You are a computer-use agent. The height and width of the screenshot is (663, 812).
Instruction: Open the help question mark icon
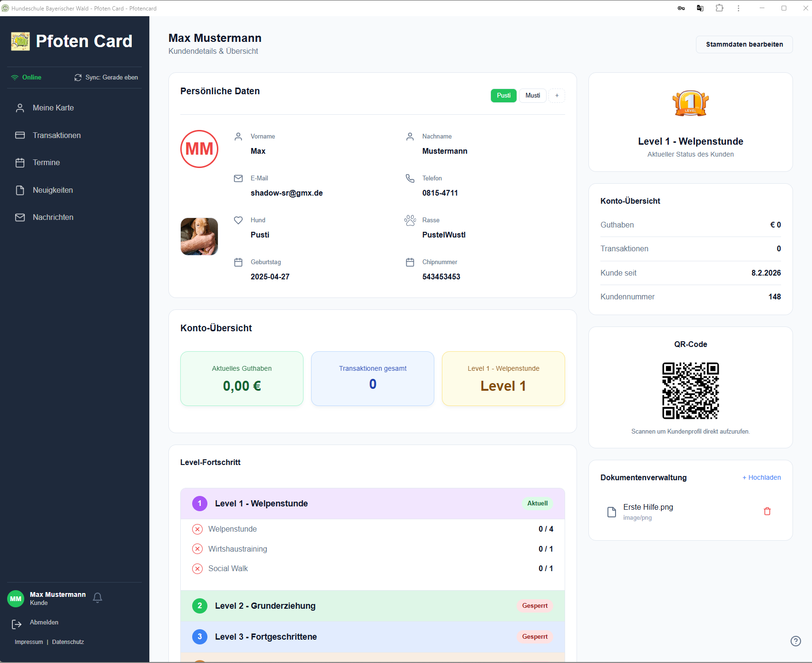pos(795,641)
